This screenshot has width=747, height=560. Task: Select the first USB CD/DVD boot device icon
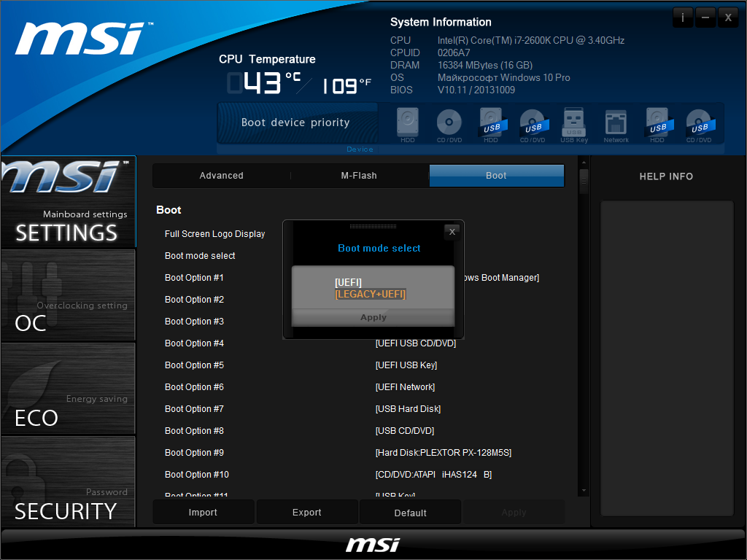pyautogui.click(x=533, y=125)
